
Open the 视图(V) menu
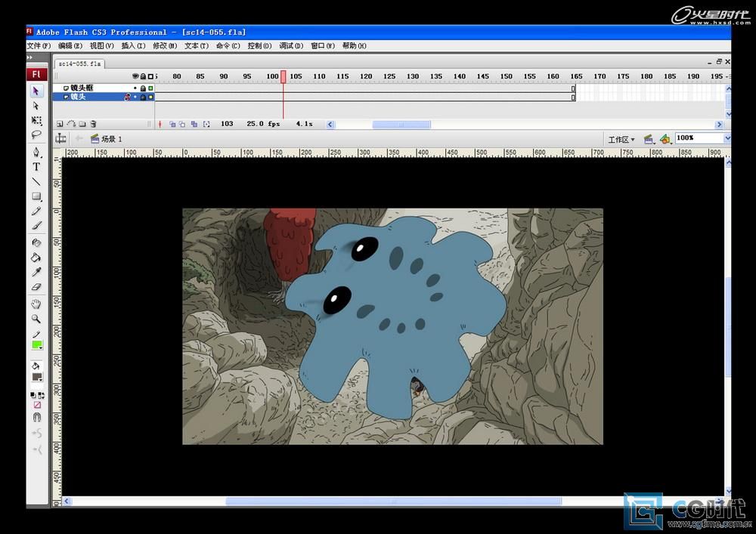tap(102, 46)
